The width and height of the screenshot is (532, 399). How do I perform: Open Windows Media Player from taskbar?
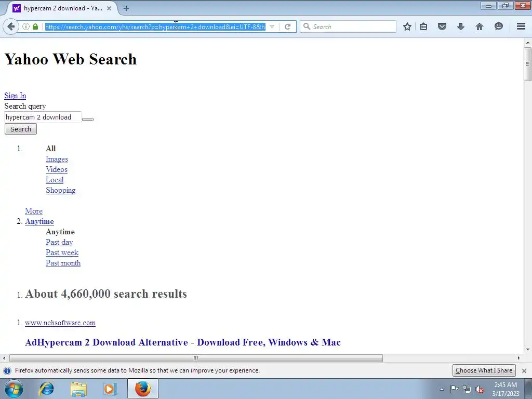coord(110,389)
